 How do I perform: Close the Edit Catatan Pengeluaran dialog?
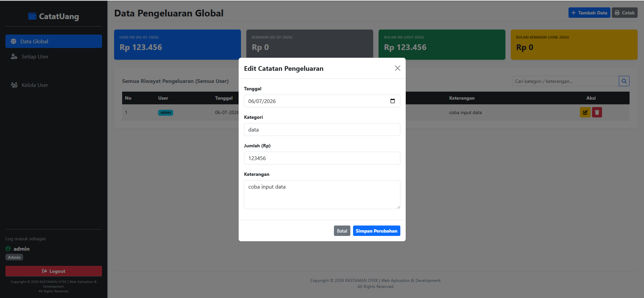pos(398,68)
